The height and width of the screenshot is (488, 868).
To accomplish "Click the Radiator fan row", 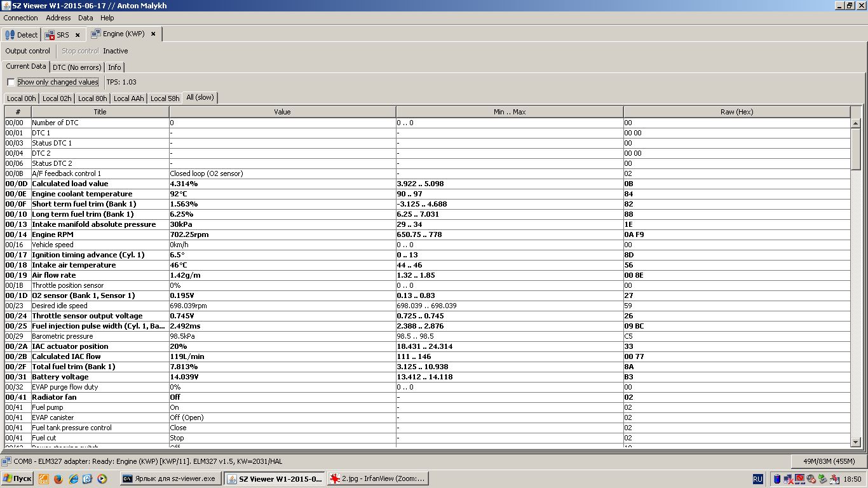I will tap(427, 397).
